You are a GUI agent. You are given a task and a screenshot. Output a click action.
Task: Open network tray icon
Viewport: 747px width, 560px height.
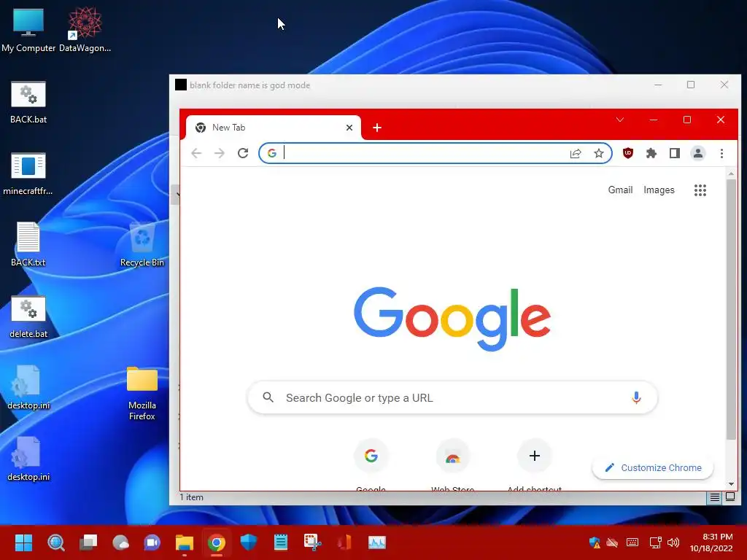pos(656,542)
